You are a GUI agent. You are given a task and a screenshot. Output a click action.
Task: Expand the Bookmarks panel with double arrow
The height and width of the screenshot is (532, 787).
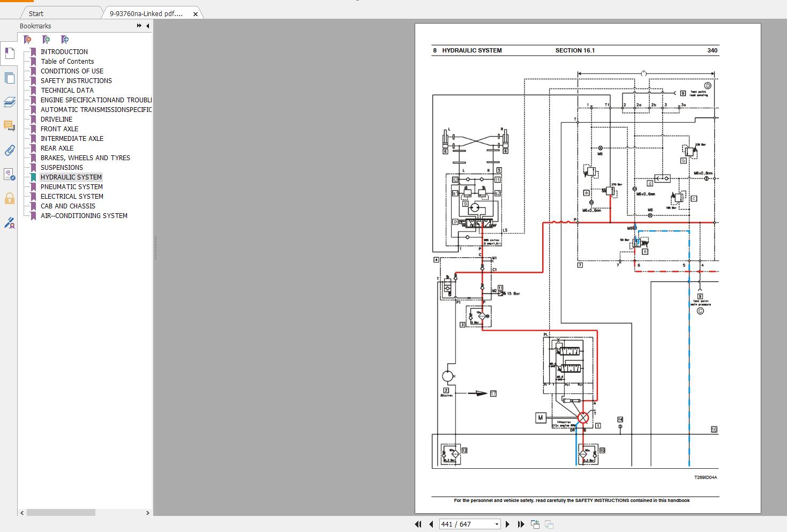pyautogui.click(x=139, y=26)
